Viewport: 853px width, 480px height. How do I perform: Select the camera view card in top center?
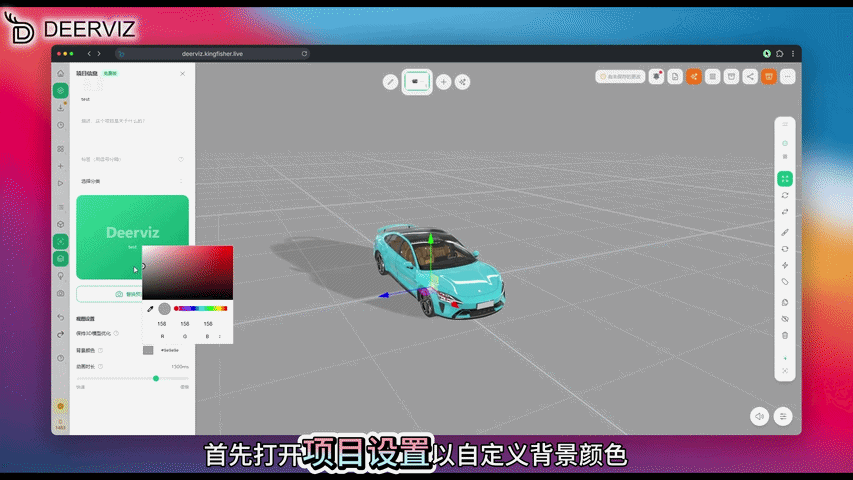click(x=417, y=82)
